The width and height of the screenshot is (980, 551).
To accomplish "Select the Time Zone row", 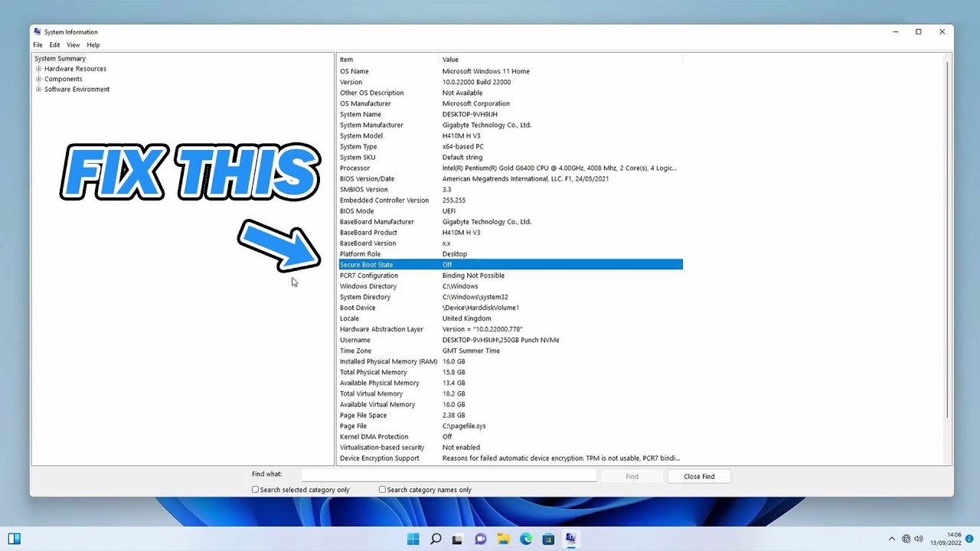I will pos(511,350).
